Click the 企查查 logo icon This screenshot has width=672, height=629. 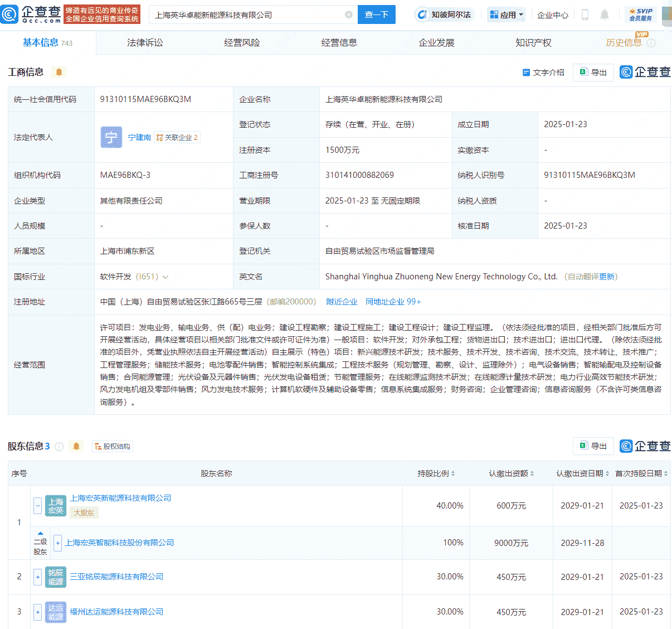9,14
